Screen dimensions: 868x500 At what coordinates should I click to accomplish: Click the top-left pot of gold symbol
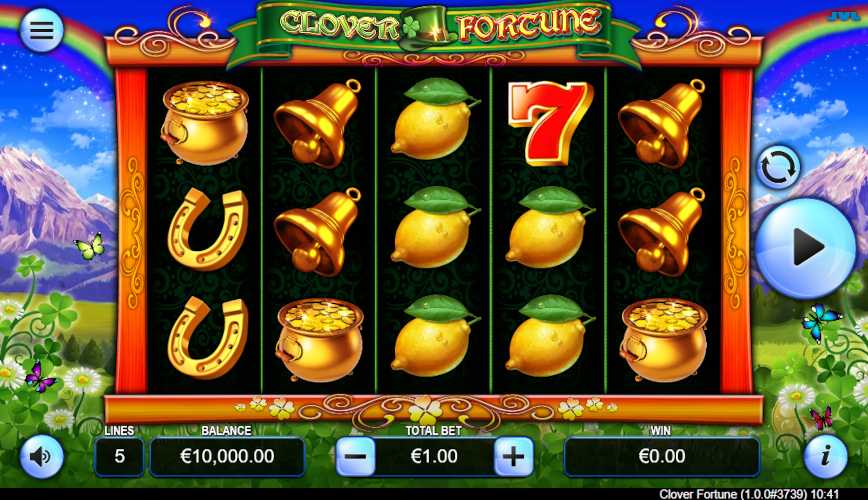[x=204, y=123]
